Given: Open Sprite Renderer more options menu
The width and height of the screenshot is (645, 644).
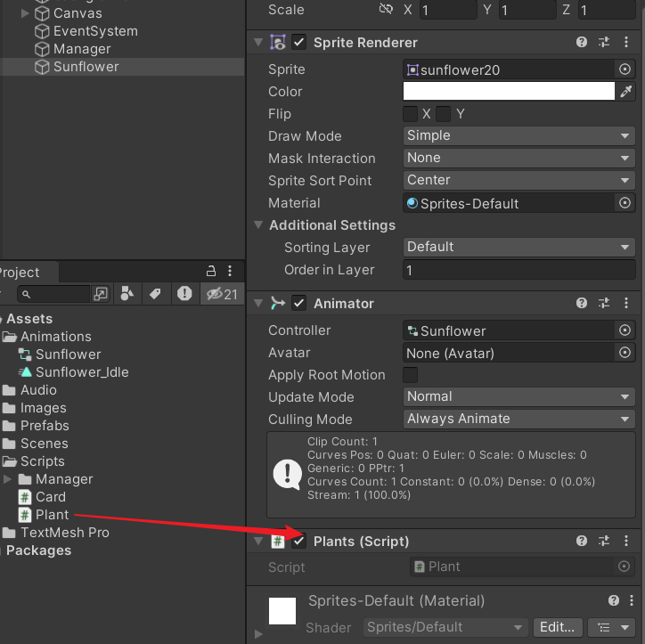Looking at the screenshot, I should coord(626,42).
